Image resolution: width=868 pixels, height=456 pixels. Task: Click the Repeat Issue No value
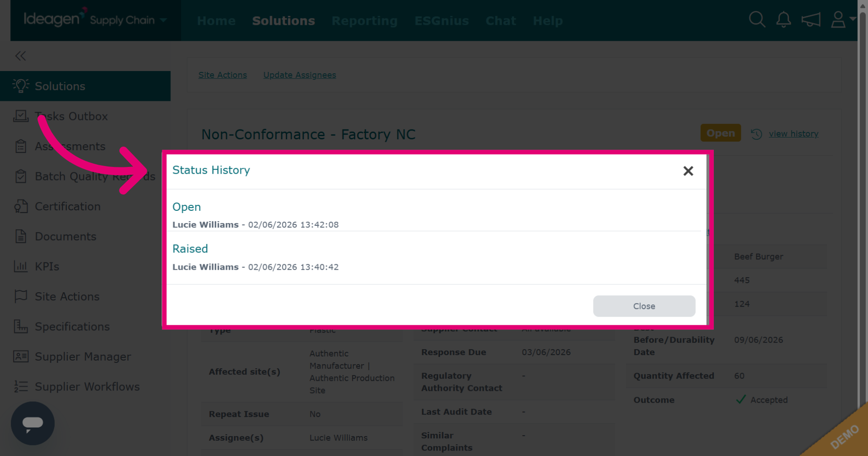315,414
